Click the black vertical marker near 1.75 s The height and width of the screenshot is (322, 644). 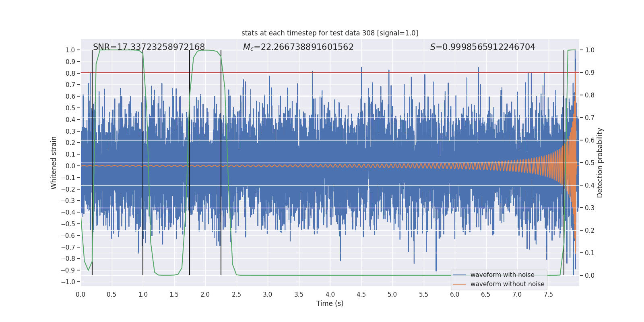190,163
